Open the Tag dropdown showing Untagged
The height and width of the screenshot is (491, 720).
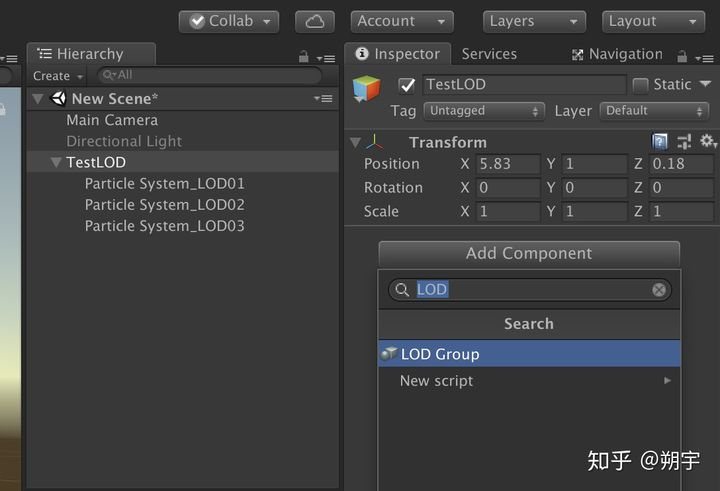[x=484, y=111]
